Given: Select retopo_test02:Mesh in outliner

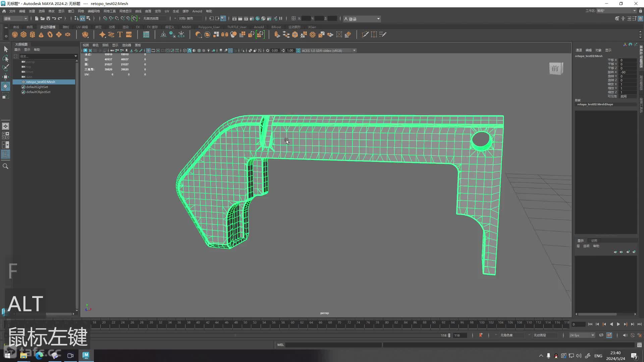Looking at the screenshot, I should point(44,82).
